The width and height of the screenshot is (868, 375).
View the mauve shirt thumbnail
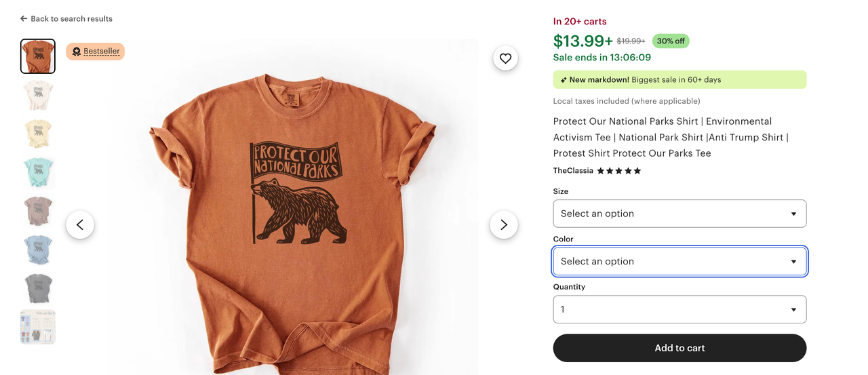38,212
